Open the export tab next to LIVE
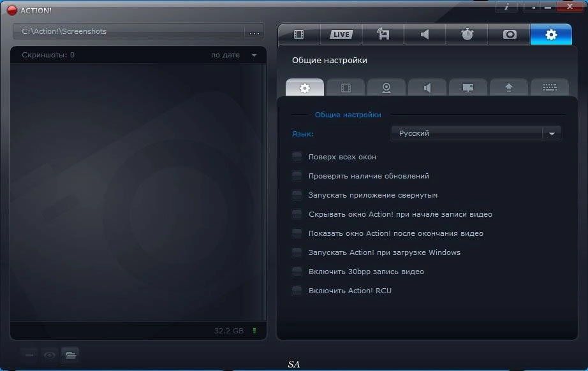This screenshot has width=588, height=371. coord(383,34)
